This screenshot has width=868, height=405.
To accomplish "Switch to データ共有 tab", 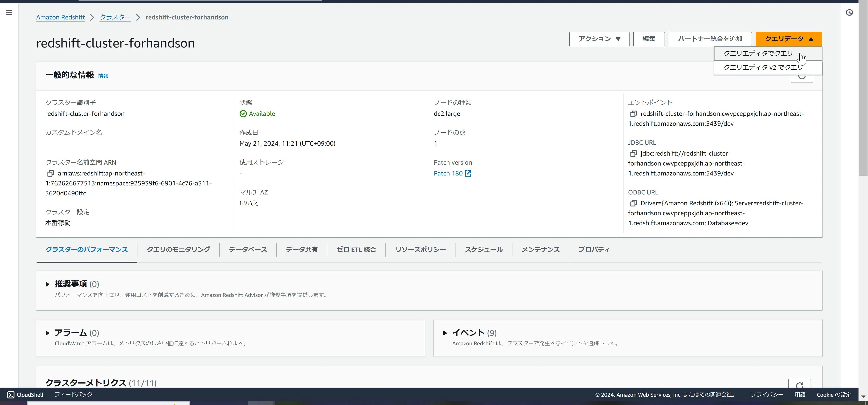I will [302, 250].
